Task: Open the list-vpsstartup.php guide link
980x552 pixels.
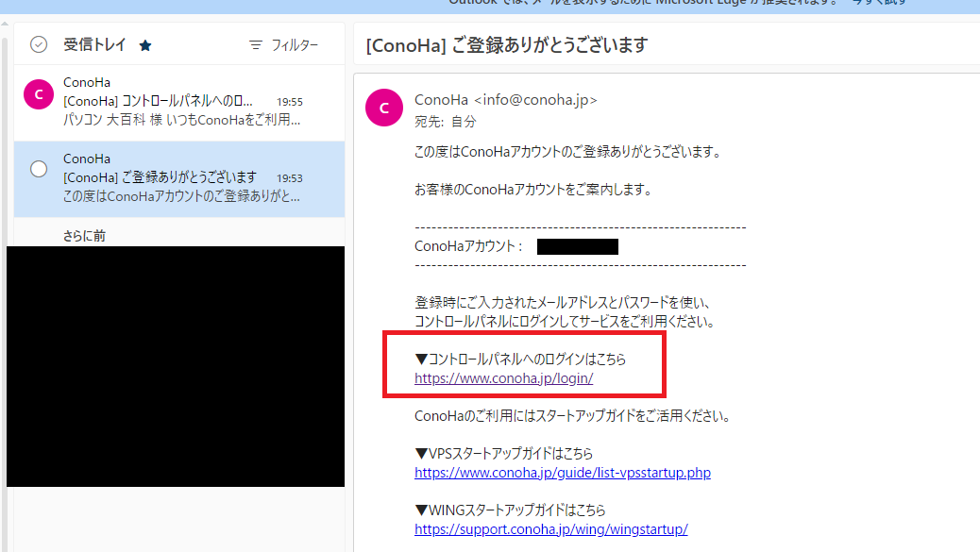Action: point(562,473)
